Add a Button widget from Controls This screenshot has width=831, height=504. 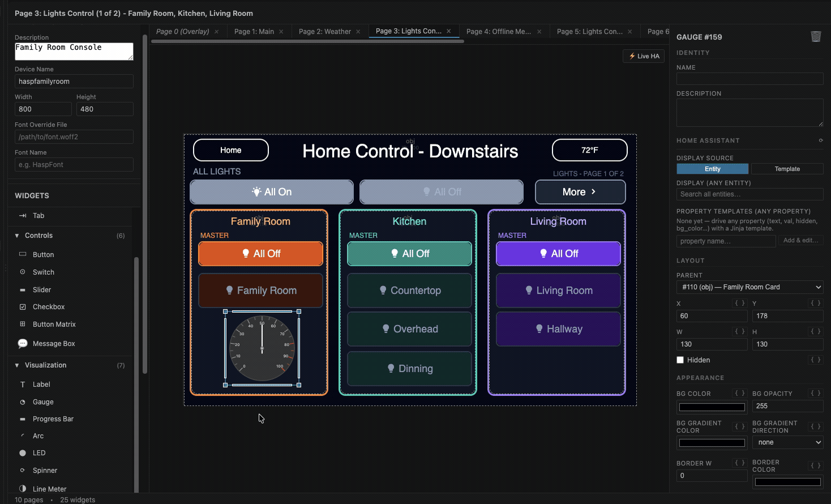[43, 255]
